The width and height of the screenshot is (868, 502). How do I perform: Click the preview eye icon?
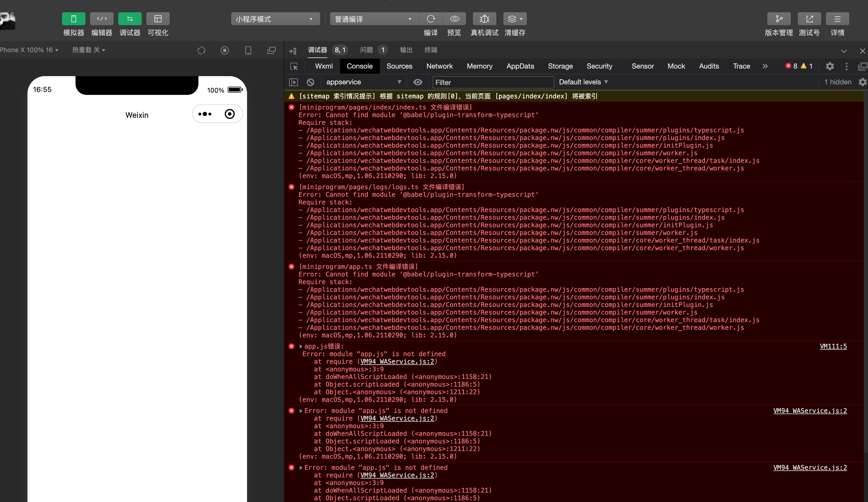click(454, 19)
